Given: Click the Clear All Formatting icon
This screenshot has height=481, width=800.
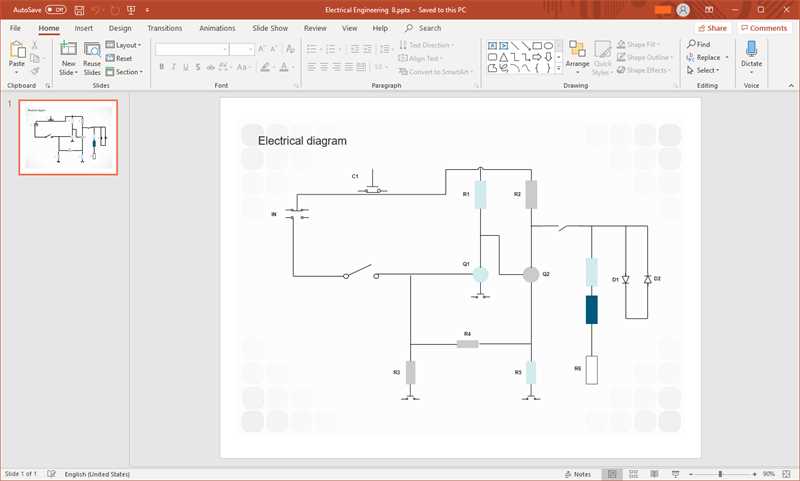Looking at the screenshot, I should (x=290, y=49).
